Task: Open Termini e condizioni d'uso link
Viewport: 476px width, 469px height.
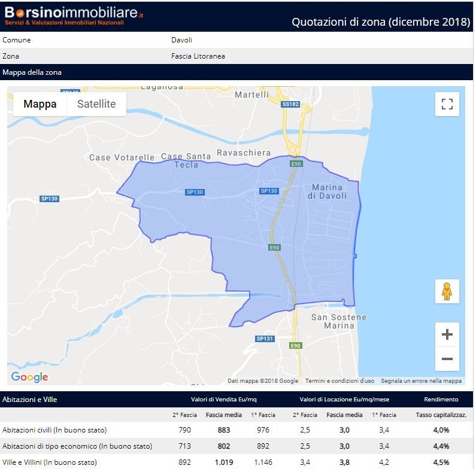Action: coord(339,381)
